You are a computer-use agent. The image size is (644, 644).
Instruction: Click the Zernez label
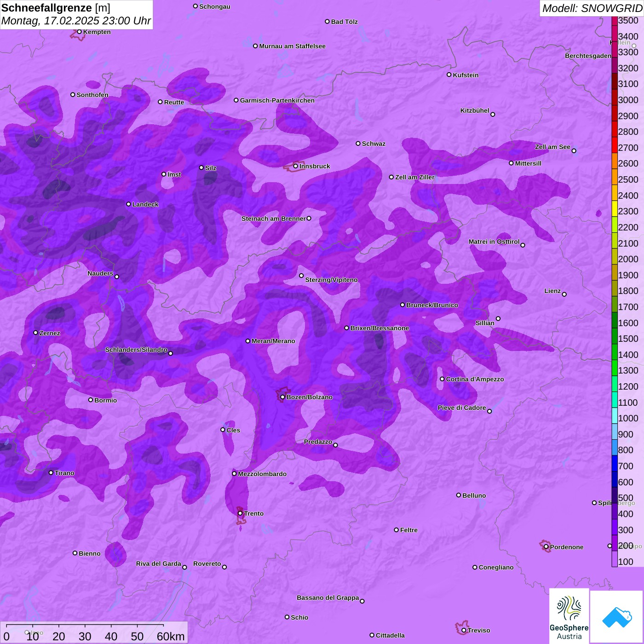click(50, 333)
